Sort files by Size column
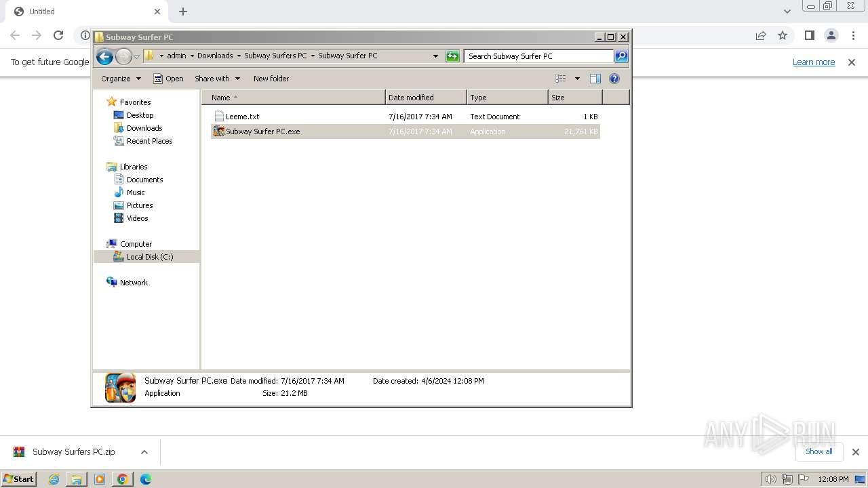 [575, 98]
